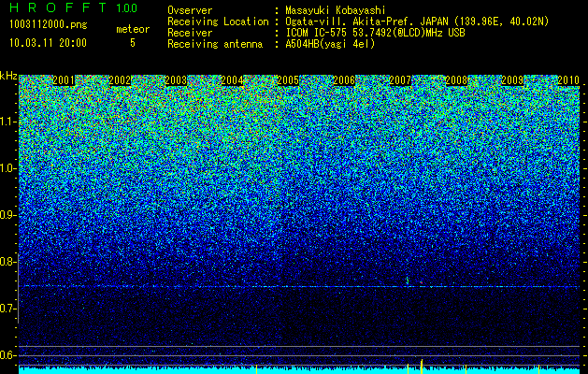
Task: Click the HROFFT 1.0.0 title text
Action: tap(74, 7)
